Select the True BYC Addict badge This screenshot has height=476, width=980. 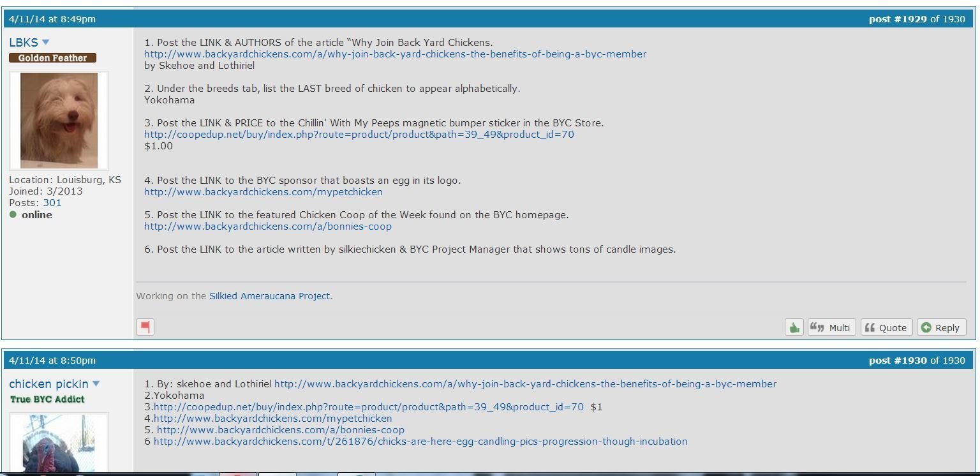(x=47, y=399)
